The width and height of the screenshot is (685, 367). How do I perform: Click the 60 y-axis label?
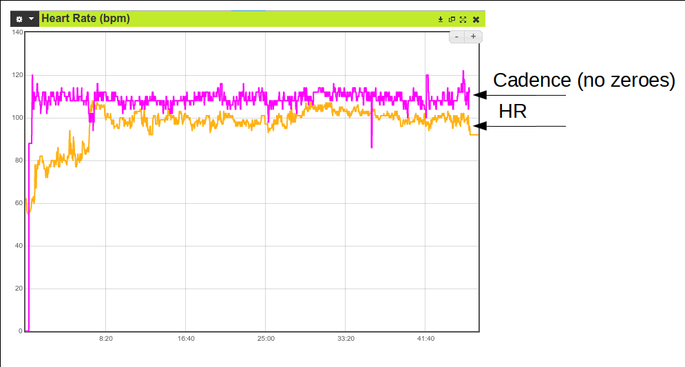point(19,203)
